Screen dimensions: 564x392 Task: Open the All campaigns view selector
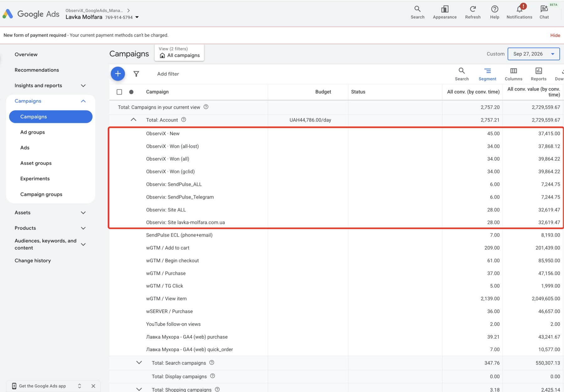(179, 53)
